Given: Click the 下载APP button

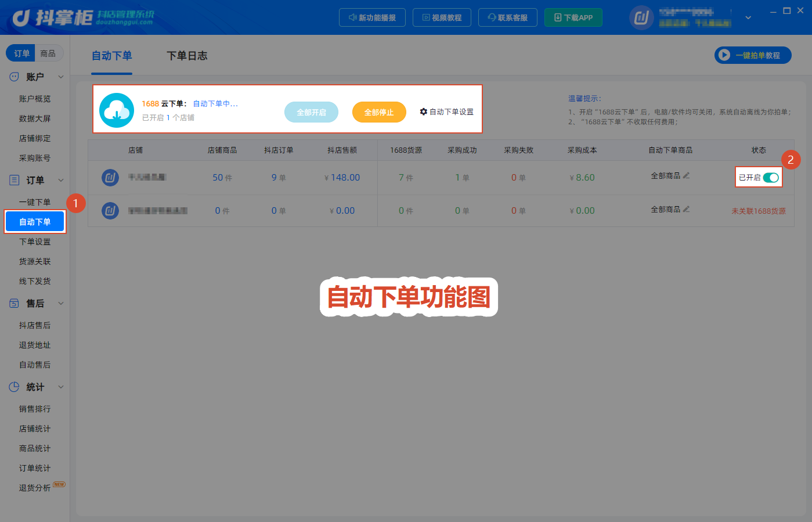Looking at the screenshot, I should coord(573,17).
